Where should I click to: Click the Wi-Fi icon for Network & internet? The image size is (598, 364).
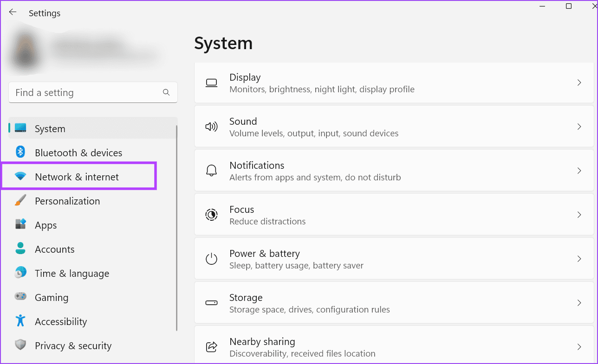tap(20, 176)
